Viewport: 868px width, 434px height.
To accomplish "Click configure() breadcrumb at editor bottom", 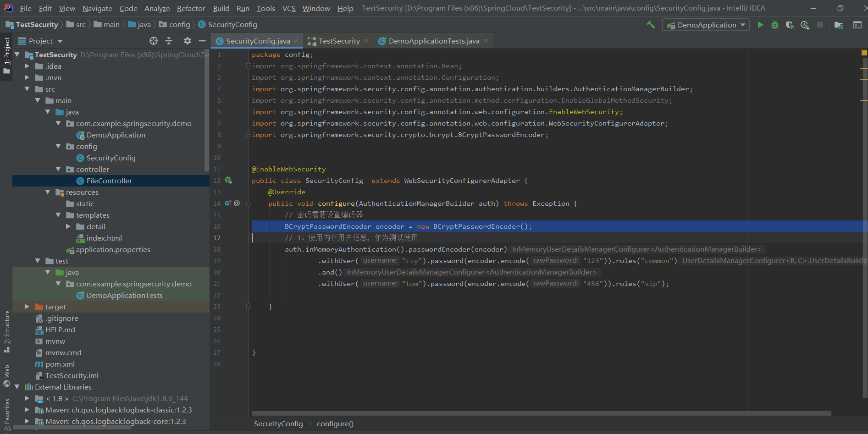I will (335, 423).
